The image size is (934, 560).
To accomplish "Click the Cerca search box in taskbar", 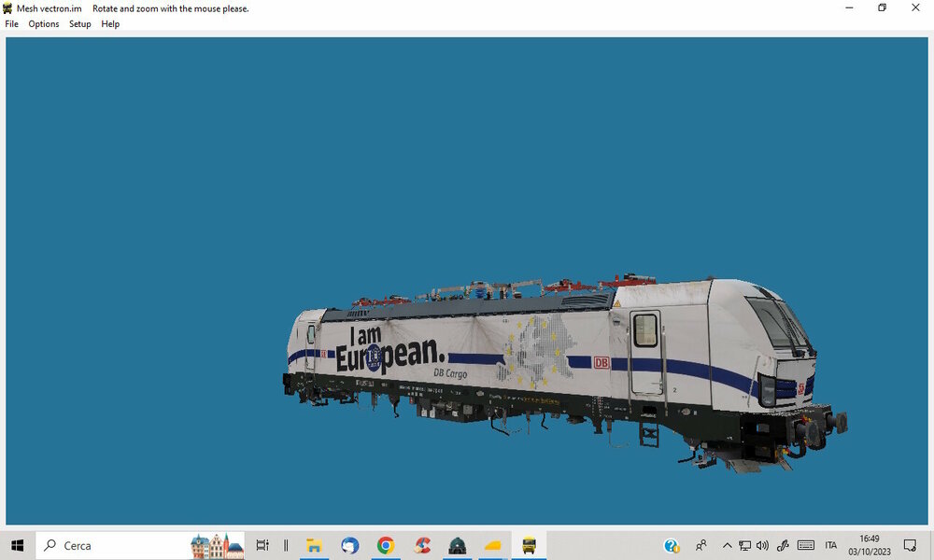I will tap(141, 545).
